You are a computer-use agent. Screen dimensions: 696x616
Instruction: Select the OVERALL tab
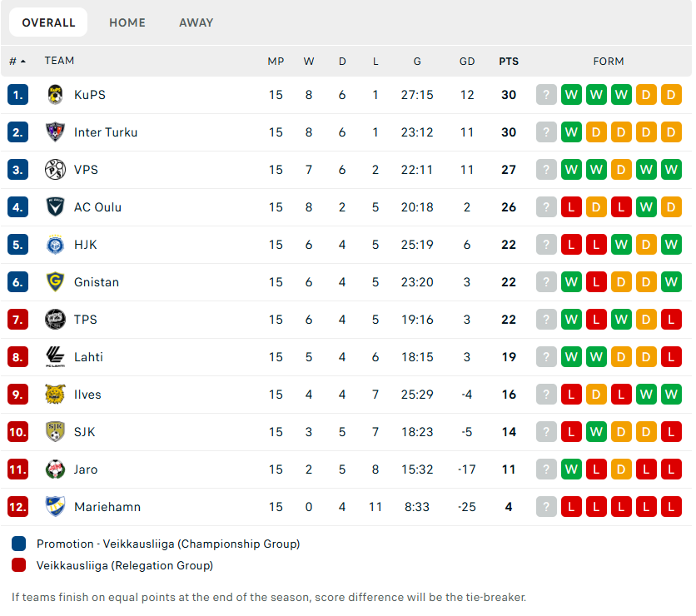[48, 22]
